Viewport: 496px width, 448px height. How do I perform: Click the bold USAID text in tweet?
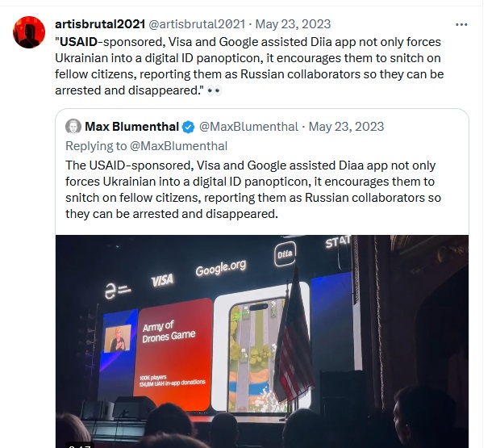(78, 42)
